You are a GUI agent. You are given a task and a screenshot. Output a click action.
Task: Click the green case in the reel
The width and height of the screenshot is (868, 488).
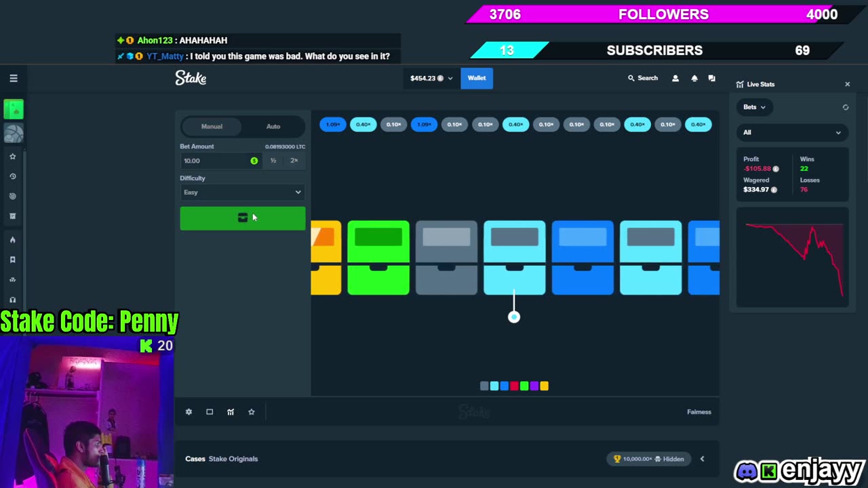(x=378, y=258)
